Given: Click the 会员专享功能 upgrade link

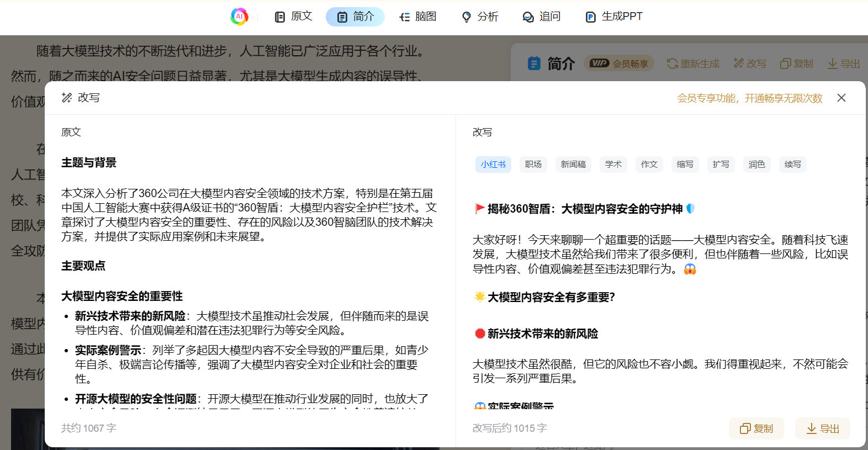Looking at the screenshot, I should click(750, 98).
